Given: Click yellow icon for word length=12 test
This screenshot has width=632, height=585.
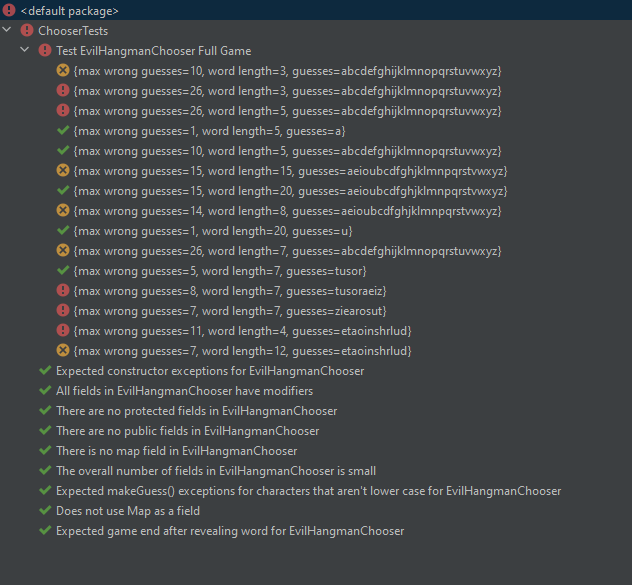Looking at the screenshot, I should (63, 350).
